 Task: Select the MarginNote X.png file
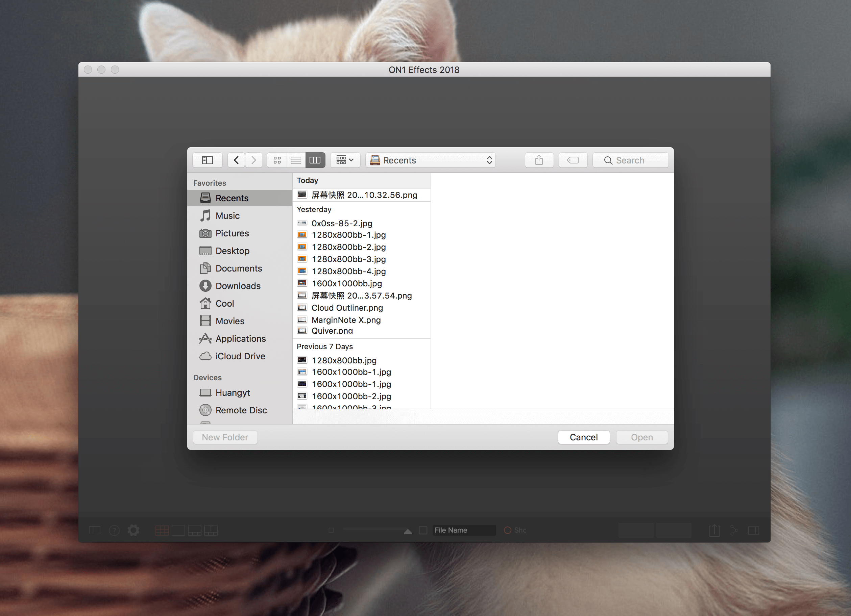(x=347, y=319)
